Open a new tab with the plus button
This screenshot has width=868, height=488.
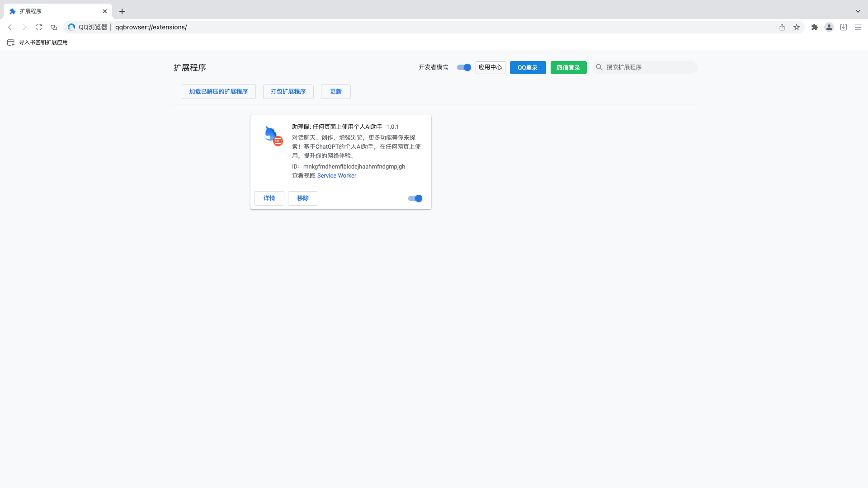click(122, 11)
